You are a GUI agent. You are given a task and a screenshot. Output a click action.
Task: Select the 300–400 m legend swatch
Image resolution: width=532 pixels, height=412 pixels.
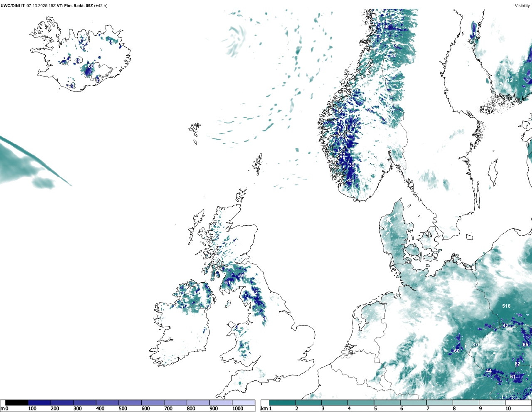point(85,403)
